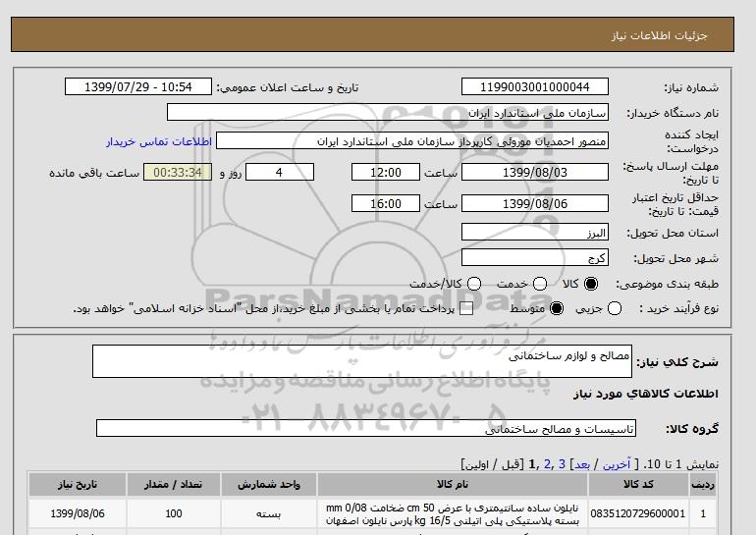Image resolution: width=756 pixels, height=535 pixels.
Task: Go to page 3 of items
Action: (x=562, y=464)
